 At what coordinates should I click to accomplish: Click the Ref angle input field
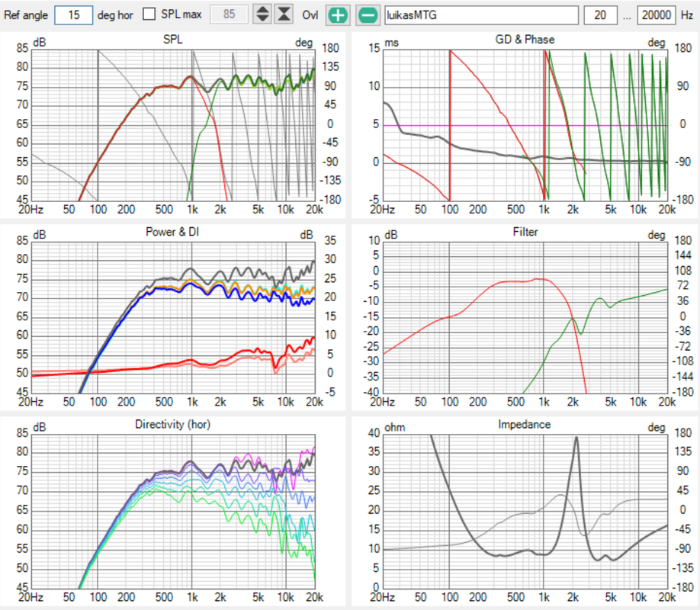[74, 15]
